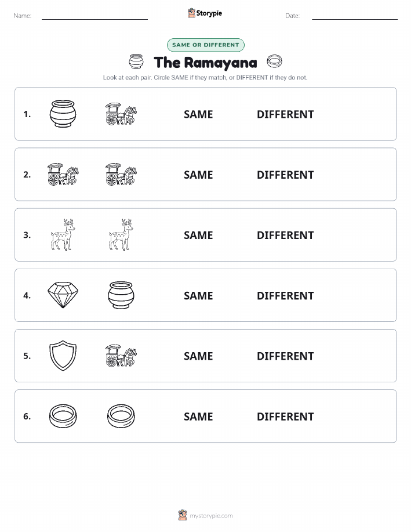Click the ring icon beside the title
Screen dimensions: 411x532
274,61
